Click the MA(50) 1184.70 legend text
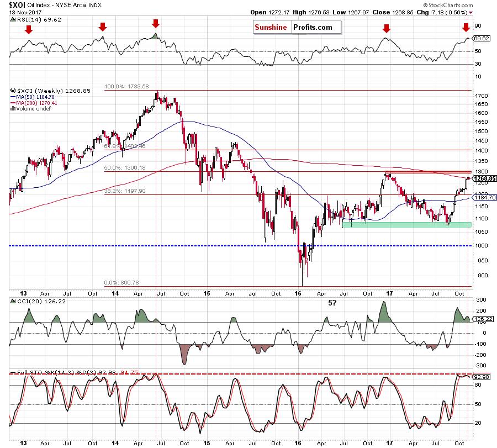Screen dimensions: 497x448 pos(35,97)
